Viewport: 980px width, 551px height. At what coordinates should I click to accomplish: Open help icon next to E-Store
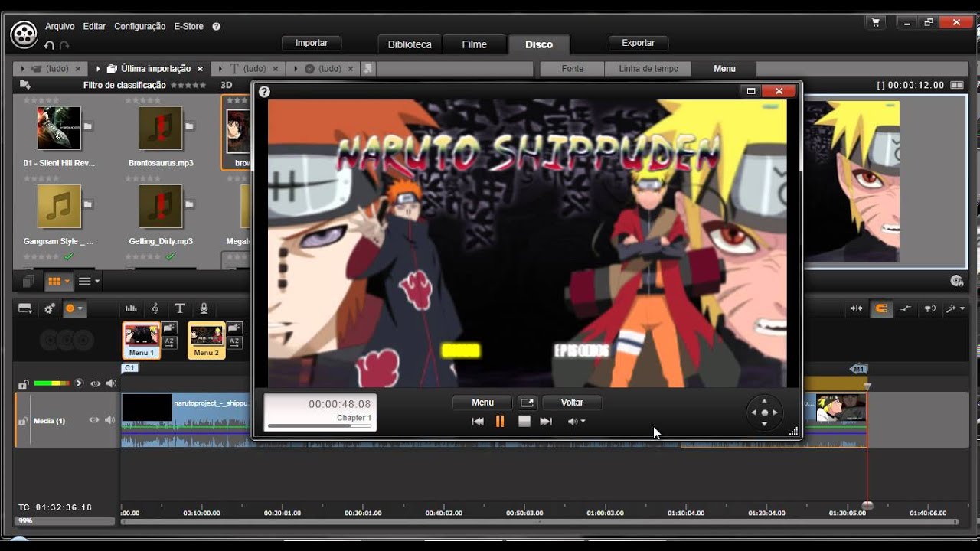point(216,26)
